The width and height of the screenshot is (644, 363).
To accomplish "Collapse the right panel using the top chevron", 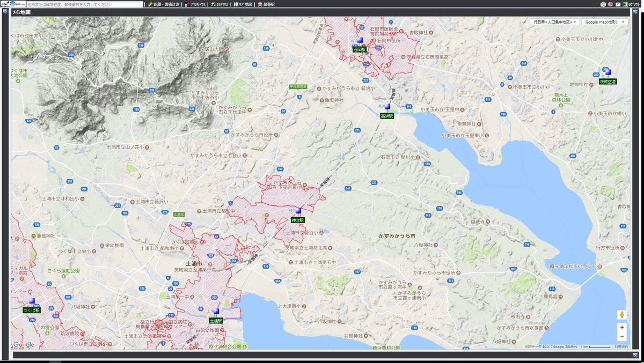I will (x=636, y=11).
